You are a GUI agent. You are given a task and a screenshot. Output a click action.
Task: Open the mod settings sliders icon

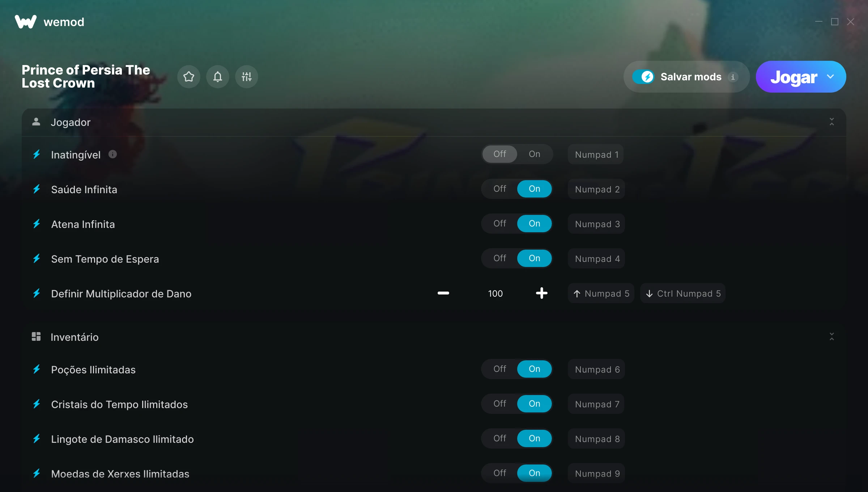pos(246,77)
